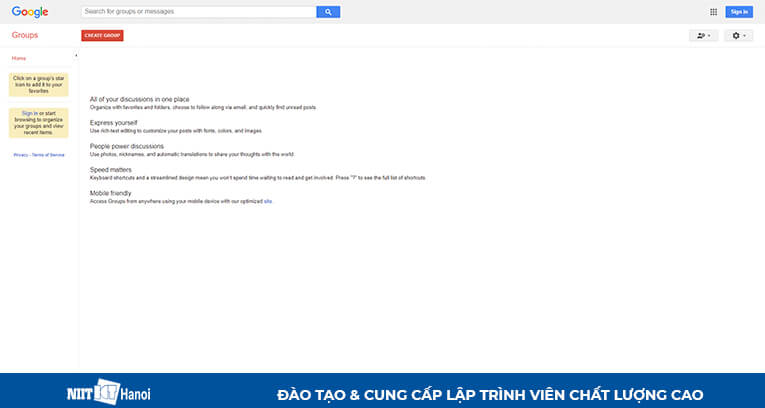Click the "All of your discussions in one place" heading

click(140, 100)
